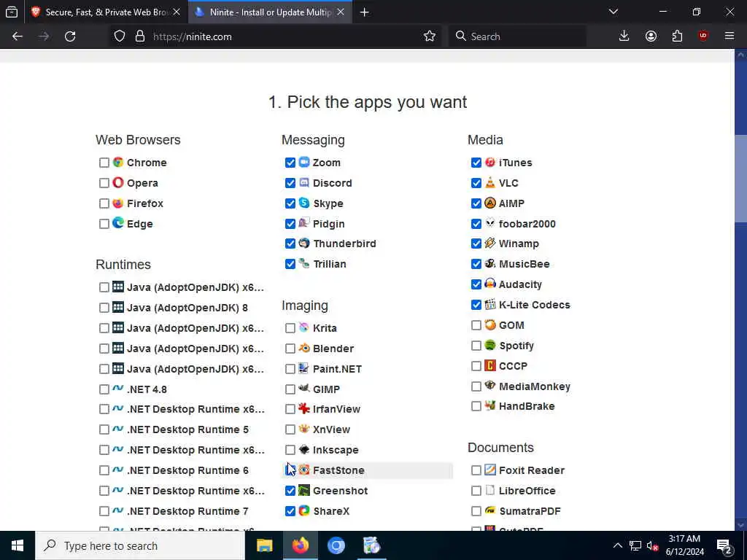Click the CCCP label
Image resolution: width=747 pixels, height=560 pixels.
click(x=513, y=366)
